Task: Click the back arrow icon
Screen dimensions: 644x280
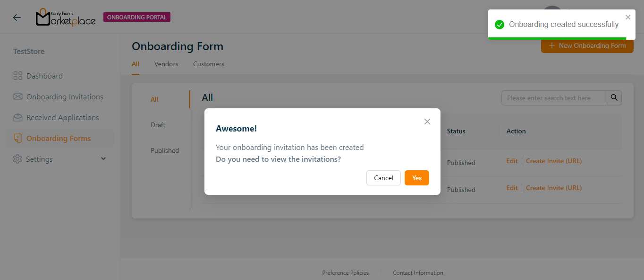Action: click(17, 17)
